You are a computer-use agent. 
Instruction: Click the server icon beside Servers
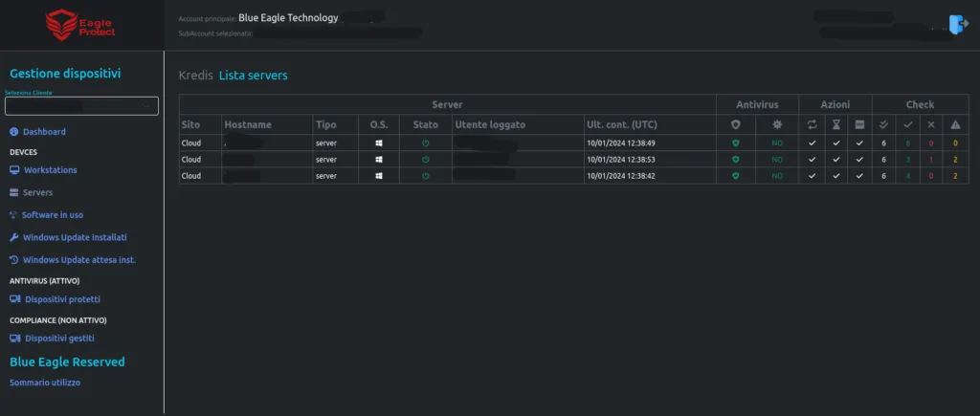(x=14, y=192)
